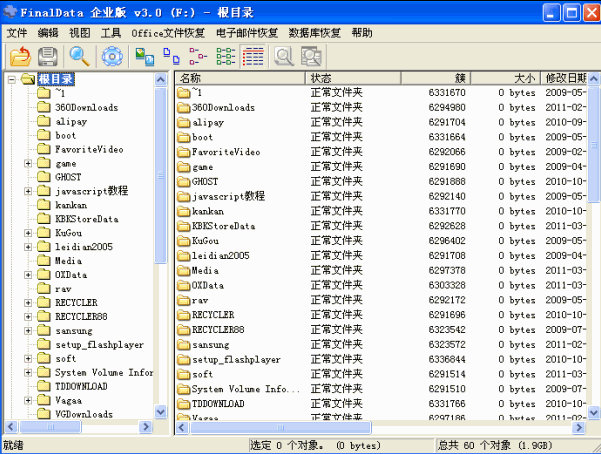The image size is (601, 454).
Task: Click the status bar total objects text
Action: point(495,445)
